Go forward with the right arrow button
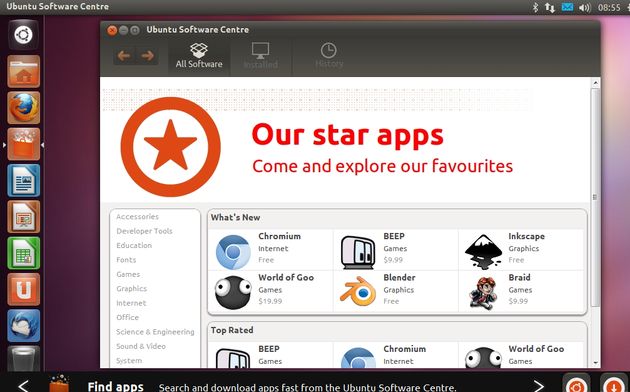This screenshot has height=392, width=630. pyautogui.click(x=147, y=55)
